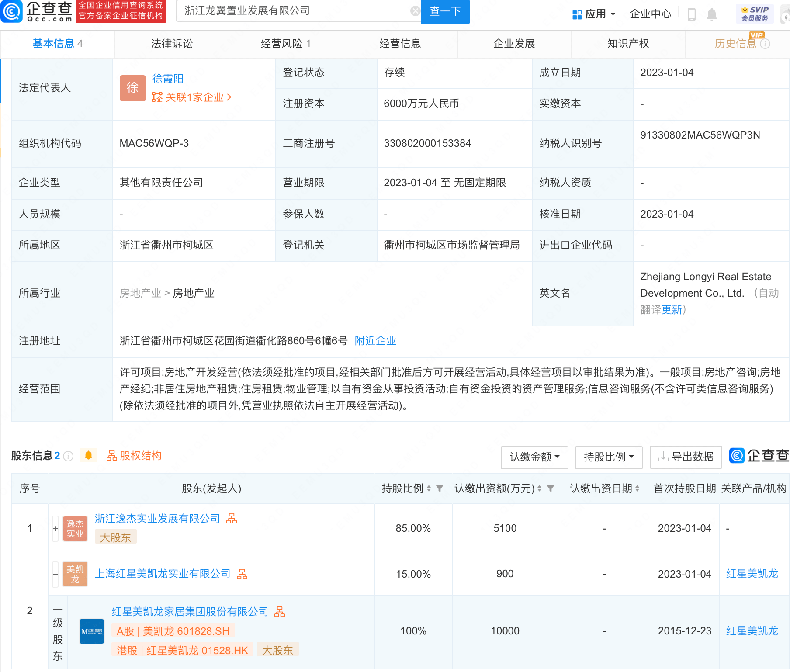This screenshot has height=672, width=790.
Task: Click the 历史信息 info icon
Action: pos(765,44)
